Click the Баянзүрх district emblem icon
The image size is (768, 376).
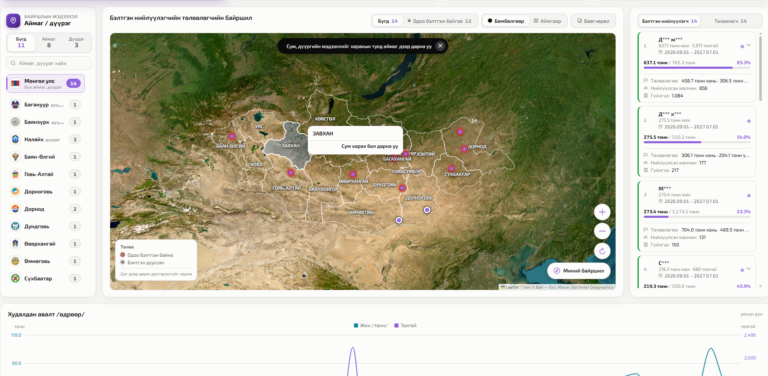tap(15, 122)
